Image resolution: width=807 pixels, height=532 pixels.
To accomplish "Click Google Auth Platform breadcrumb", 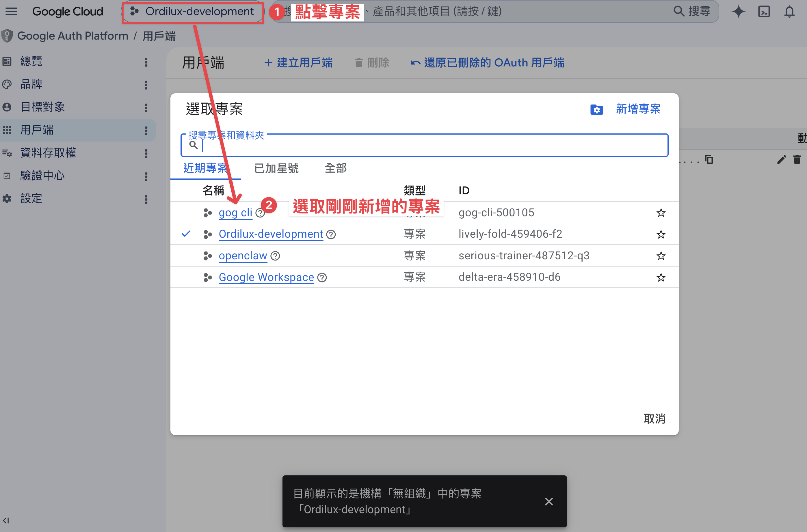I will click(72, 36).
